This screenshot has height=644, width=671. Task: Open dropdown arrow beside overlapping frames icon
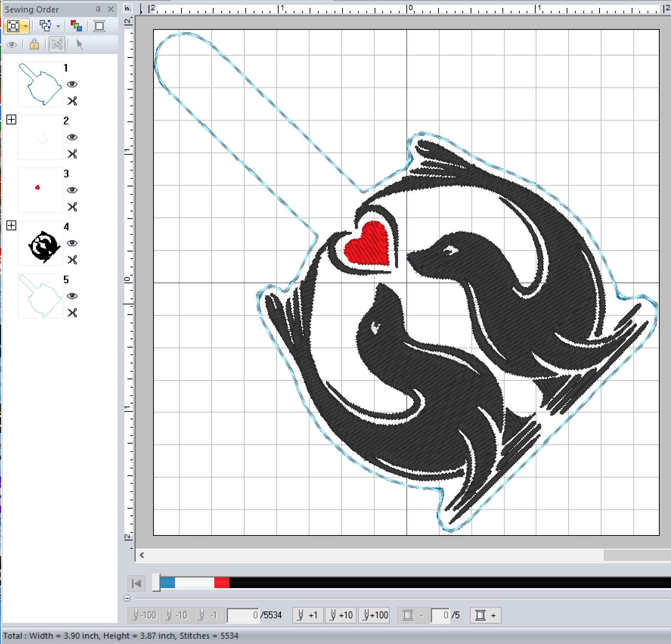pyautogui.click(x=58, y=26)
